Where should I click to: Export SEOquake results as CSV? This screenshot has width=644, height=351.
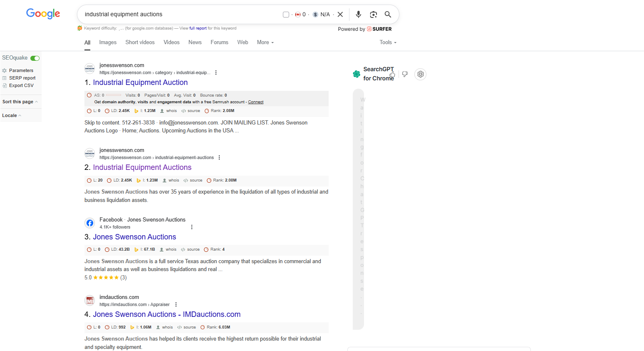[21, 85]
